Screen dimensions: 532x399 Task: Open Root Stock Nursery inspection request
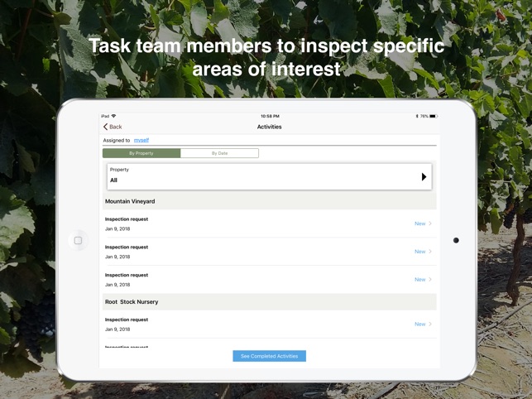[270, 324]
